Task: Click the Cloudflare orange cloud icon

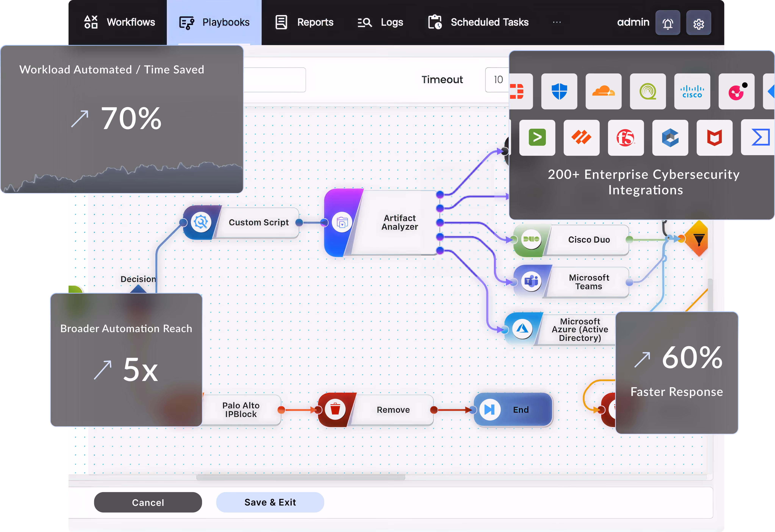Action: (x=603, y=91)
